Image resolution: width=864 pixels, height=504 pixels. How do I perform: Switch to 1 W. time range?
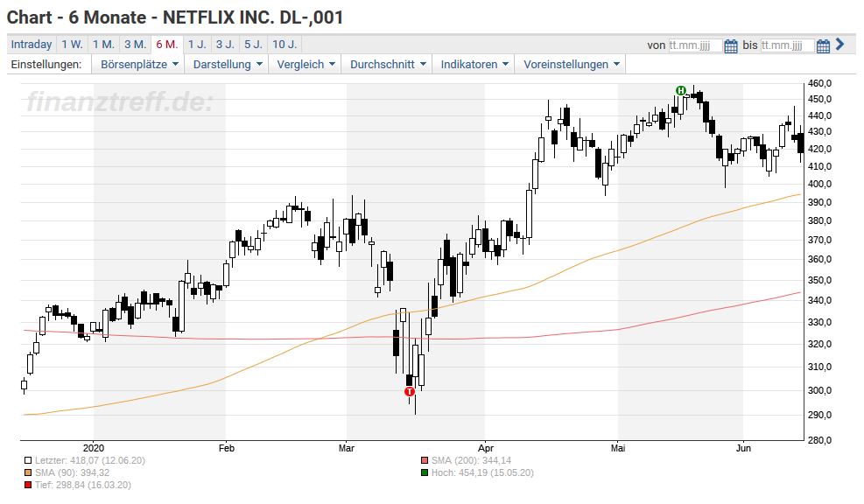coord(72,44)
